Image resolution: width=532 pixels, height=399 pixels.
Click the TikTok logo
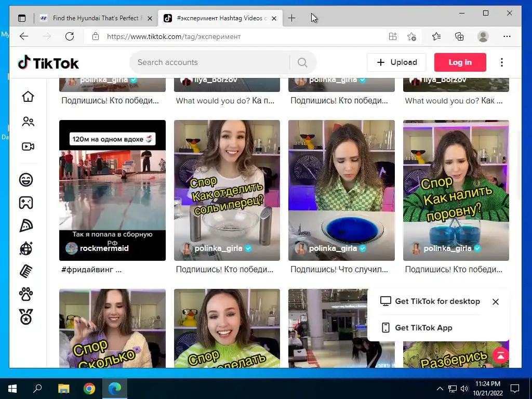[x=48, y=63]
